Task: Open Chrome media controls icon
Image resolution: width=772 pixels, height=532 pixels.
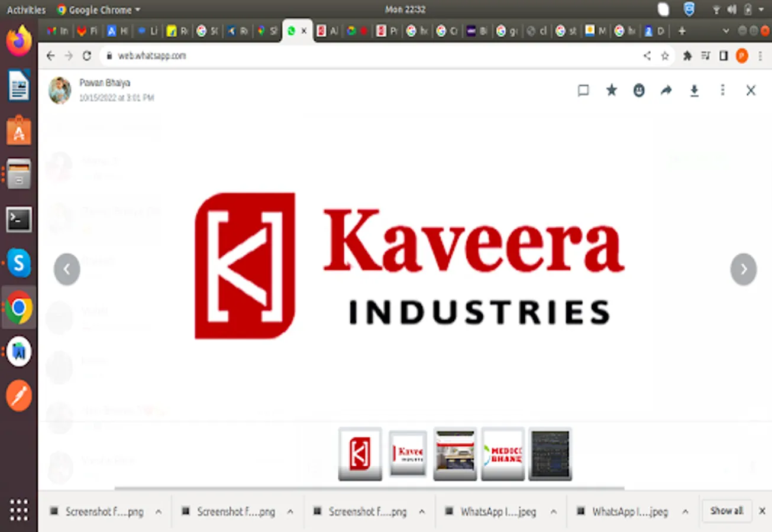Action: point(706,56)
